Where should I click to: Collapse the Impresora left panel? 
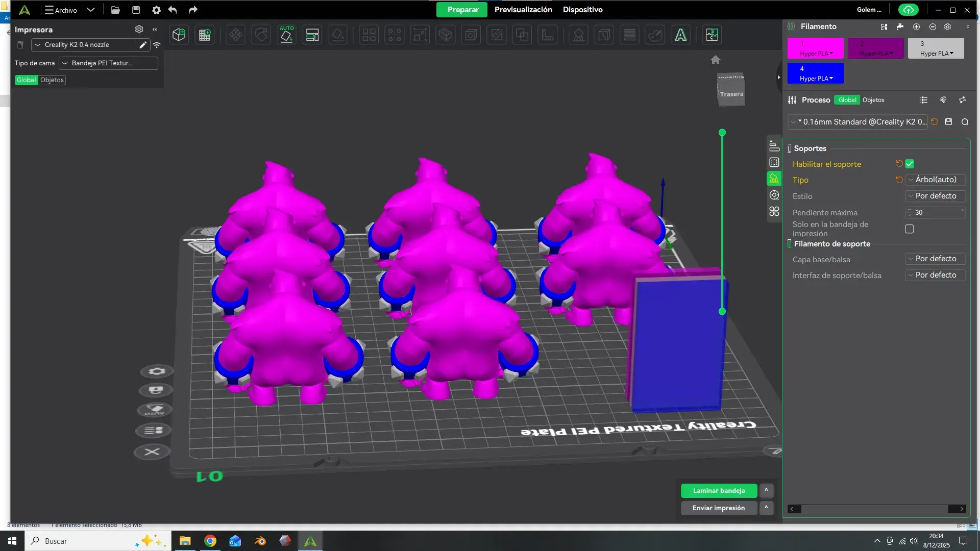(x=155, y=29)
